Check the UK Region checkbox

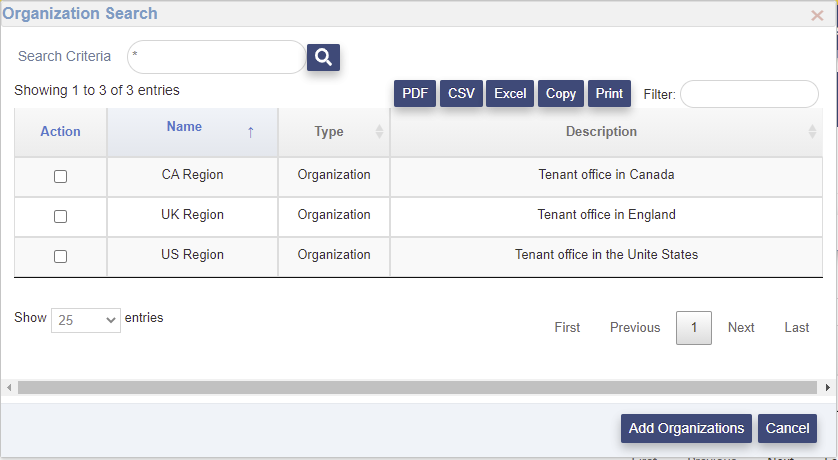pyautogui.click(x=60, y=216)
